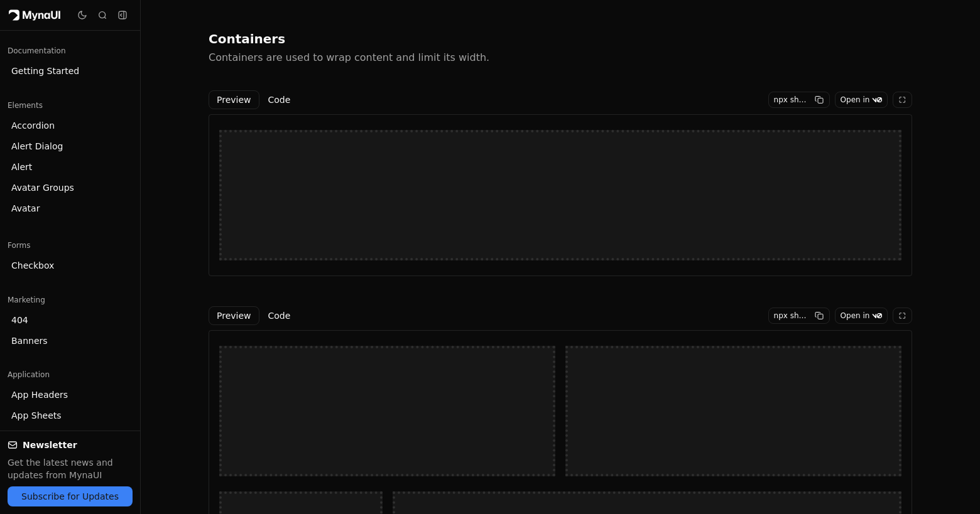This screenshot has height=514, width=980.
Task: Click the MynaUI logo
Action: 35,15
